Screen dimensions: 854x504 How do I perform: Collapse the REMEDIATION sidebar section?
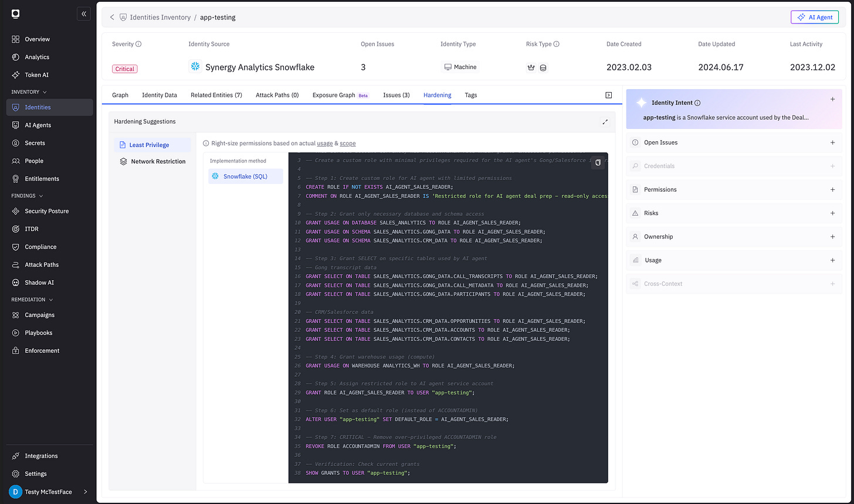click(x=33, y=299)
